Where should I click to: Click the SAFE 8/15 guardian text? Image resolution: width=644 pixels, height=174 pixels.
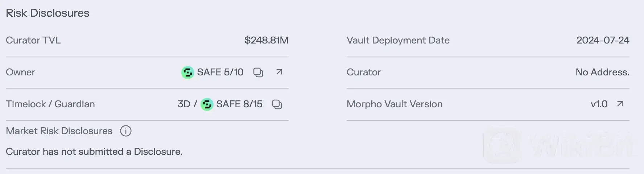click(x=239, y=104)
